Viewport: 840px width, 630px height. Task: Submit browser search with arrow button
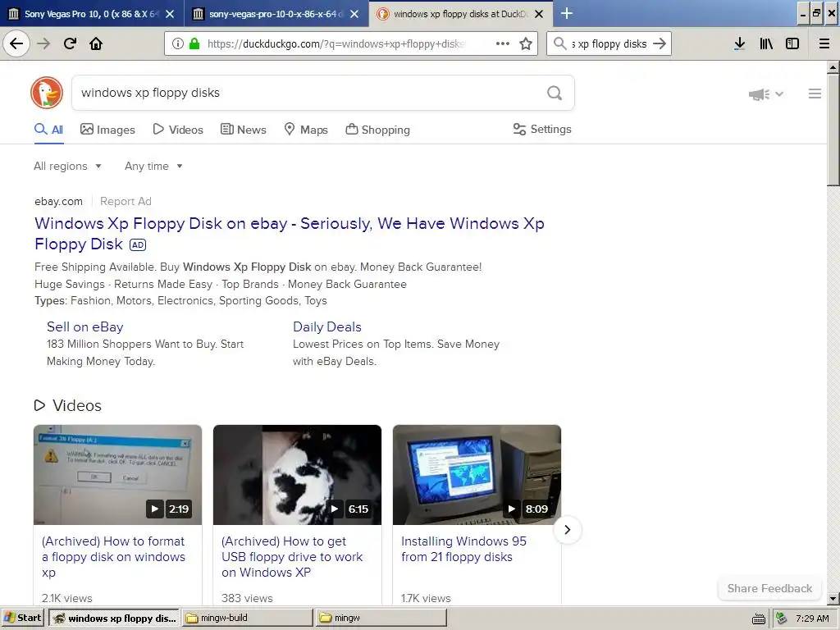click(x=660, y=43)
